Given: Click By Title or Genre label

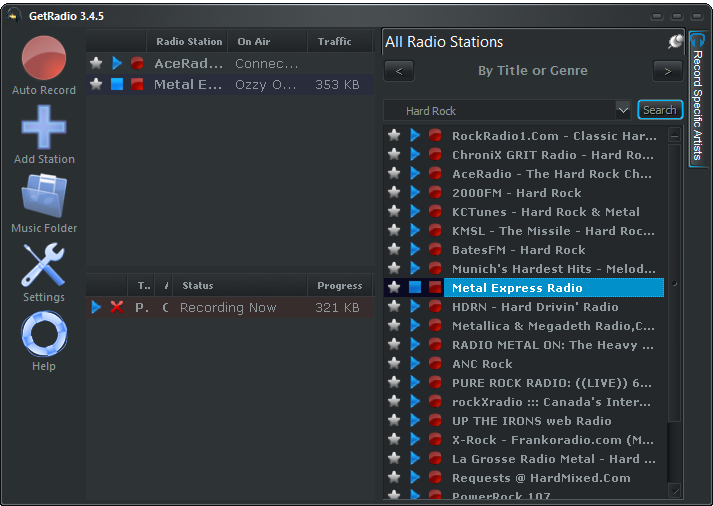Looking at the screenshot, I should pyautogui.click(x=532, y=71).
